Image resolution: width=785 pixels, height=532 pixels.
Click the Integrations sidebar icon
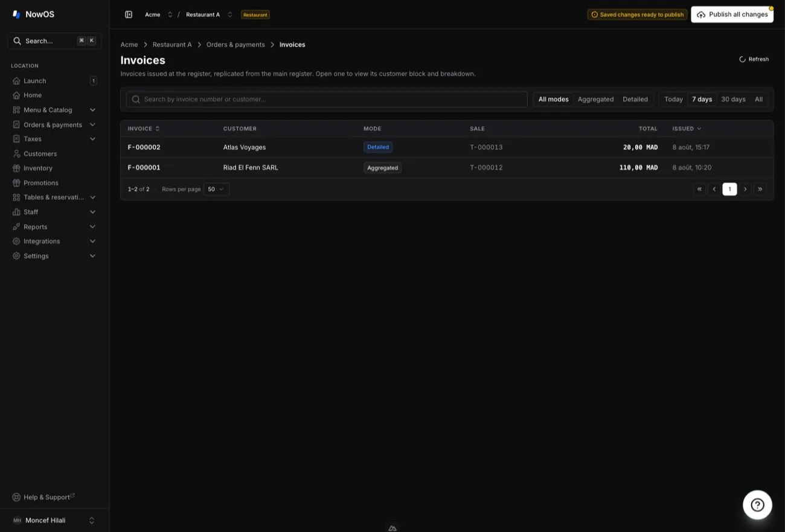tap(16, 242)
